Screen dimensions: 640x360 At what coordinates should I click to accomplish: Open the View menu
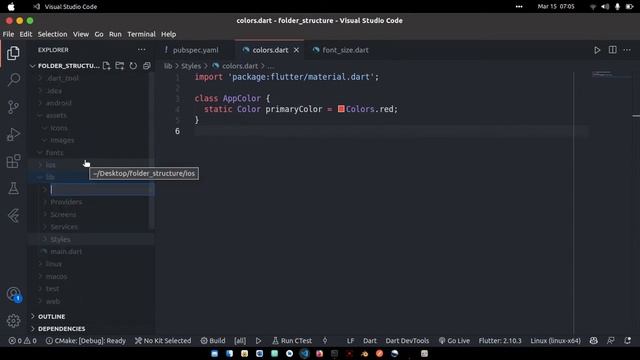pos(81,34)
